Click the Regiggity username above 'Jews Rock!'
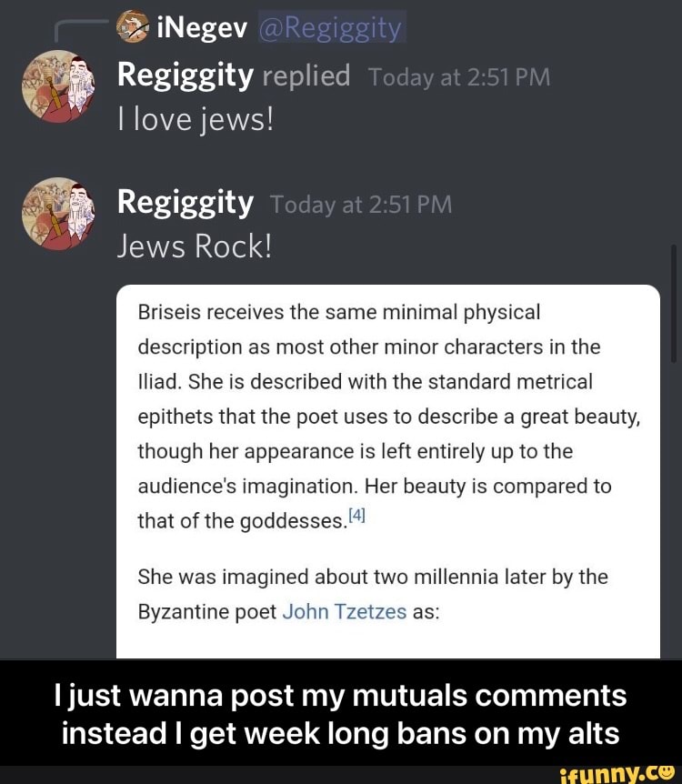This screenshot has height=784, width=682. 185,203
